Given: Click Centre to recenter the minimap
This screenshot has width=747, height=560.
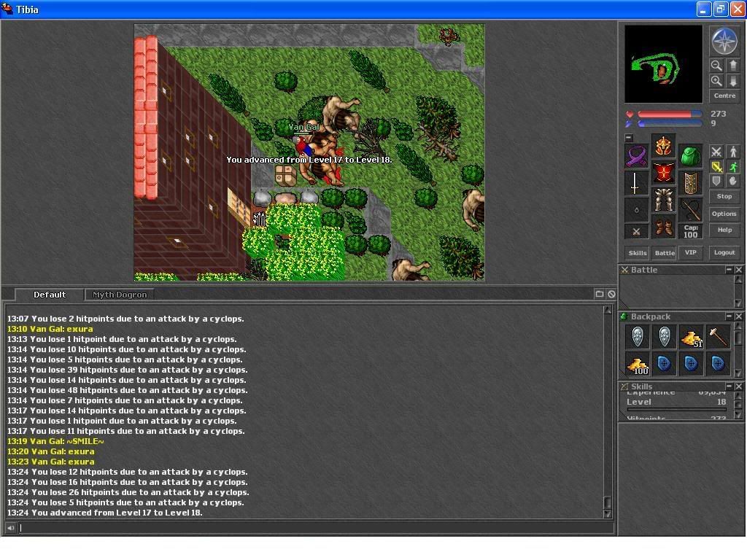Looking at the screenshot, I should tap(724, 96).
